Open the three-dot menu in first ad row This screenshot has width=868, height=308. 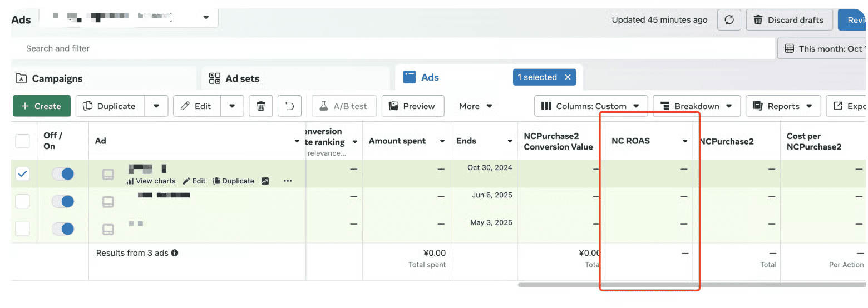(x=288, y=181)
